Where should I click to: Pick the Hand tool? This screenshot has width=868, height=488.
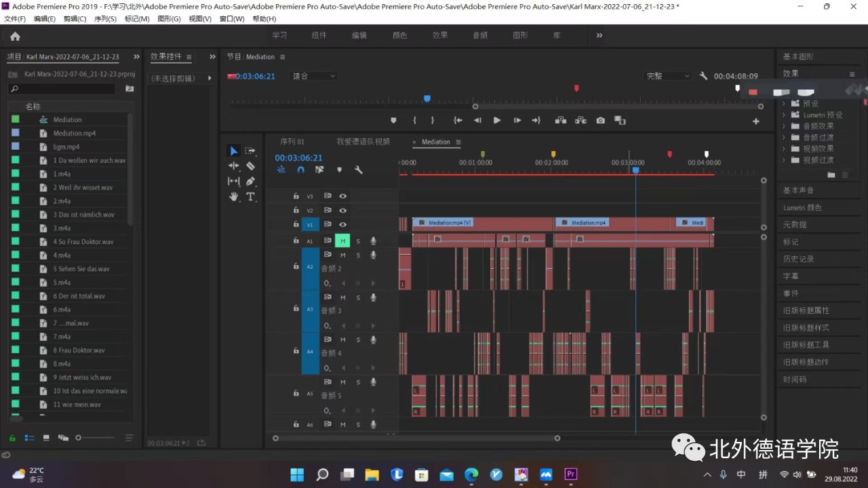click(x=234, y=197)
